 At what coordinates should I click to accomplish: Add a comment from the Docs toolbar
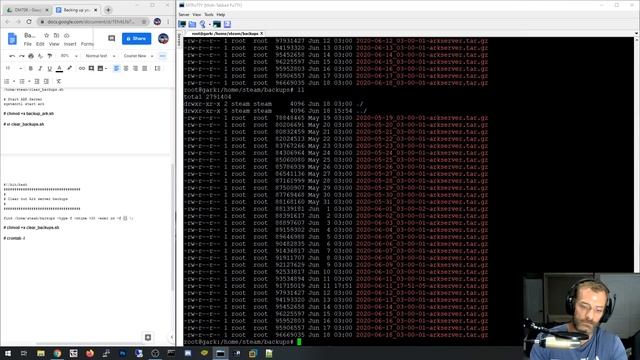tap(91, 69)
